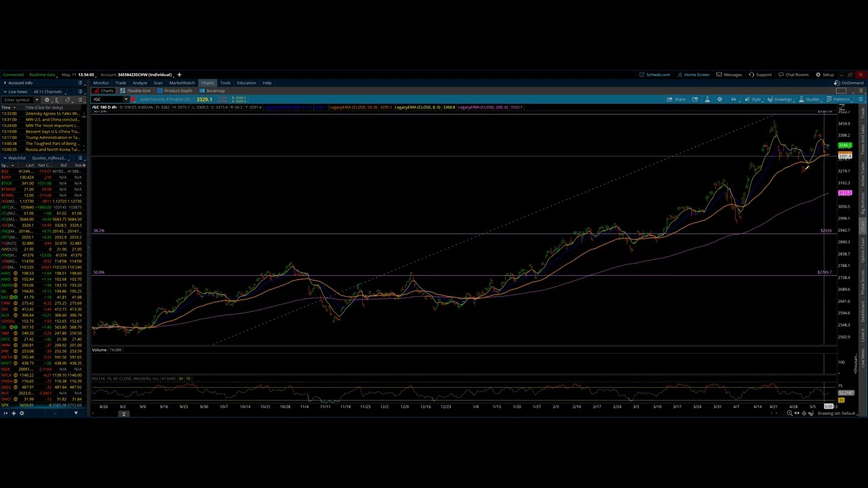Screen dimensions: 868x488
Task: Open the Toughest Part of Being headline
Action: click(52, 144)
